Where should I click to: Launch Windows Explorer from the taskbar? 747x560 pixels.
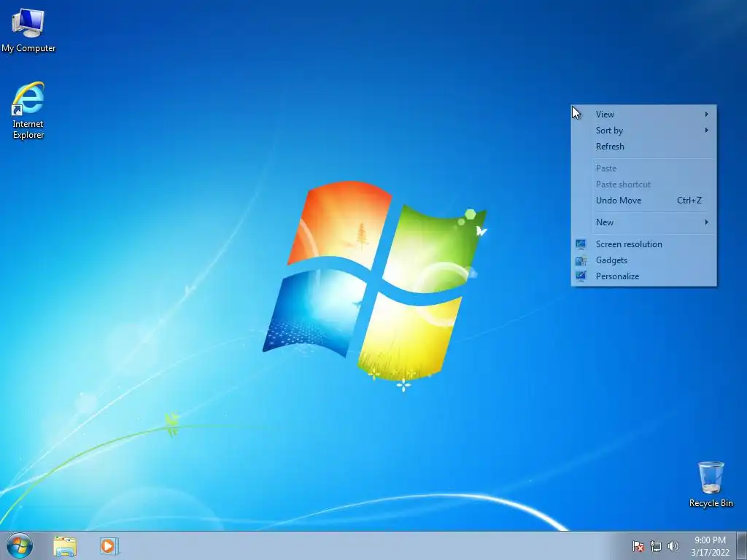65,546
